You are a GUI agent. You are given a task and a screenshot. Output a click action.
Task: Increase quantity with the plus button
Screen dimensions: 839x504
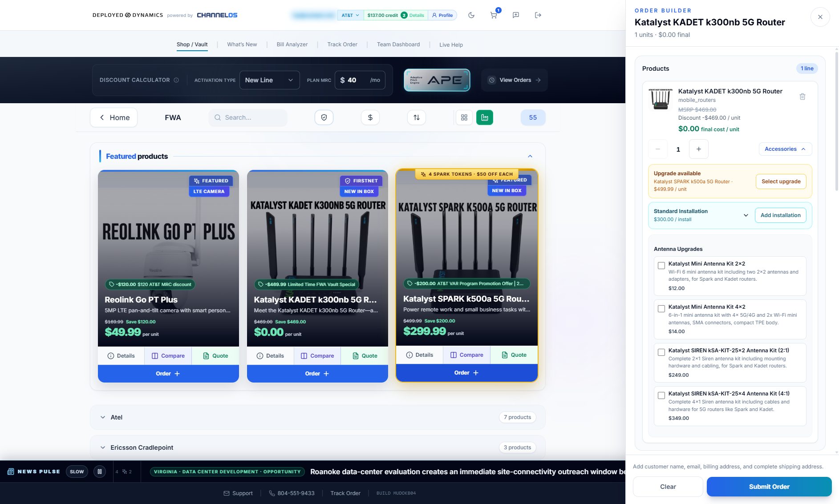(699, 149)
